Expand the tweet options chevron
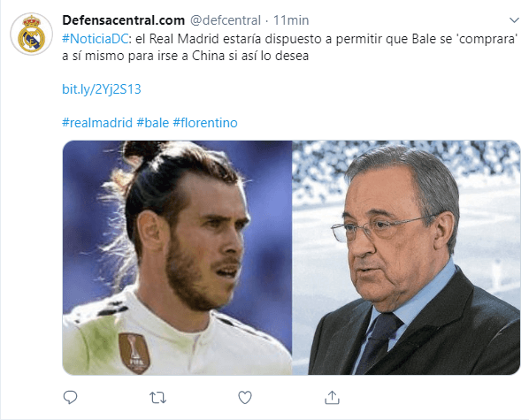The image size is (529, 420). (x=514, y=20)
